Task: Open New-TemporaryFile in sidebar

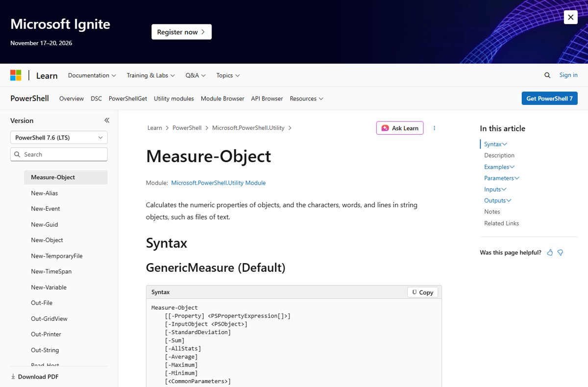Action: point(57,256)
